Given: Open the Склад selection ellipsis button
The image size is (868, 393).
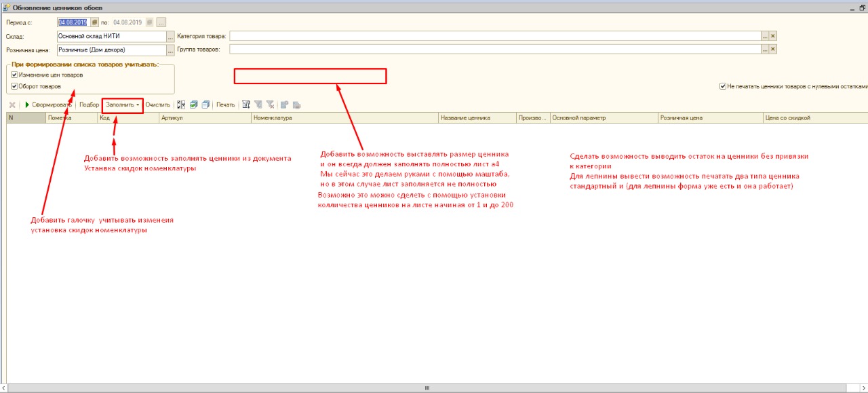Looking at the screenshot, I should (x=170, y=36).
